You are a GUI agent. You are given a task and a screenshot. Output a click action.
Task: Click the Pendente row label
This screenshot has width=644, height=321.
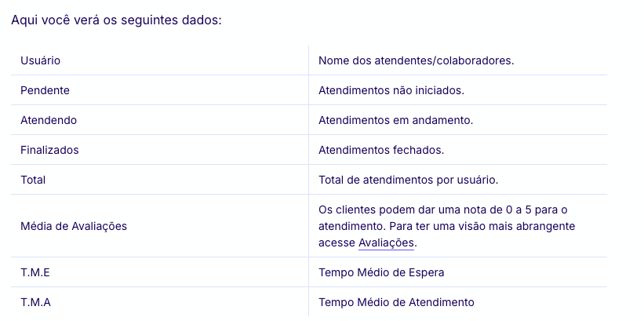[x=45, y=90]
